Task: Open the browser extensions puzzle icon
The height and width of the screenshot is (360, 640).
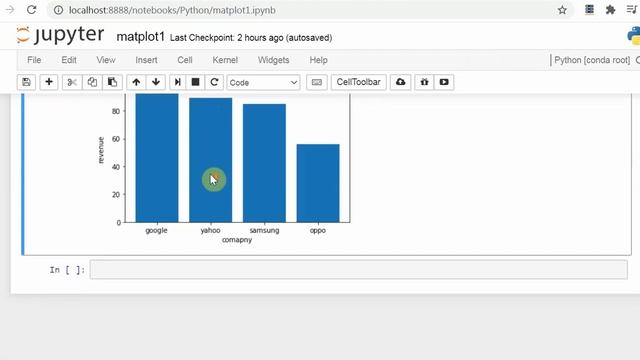Action: tap(611, 10)
